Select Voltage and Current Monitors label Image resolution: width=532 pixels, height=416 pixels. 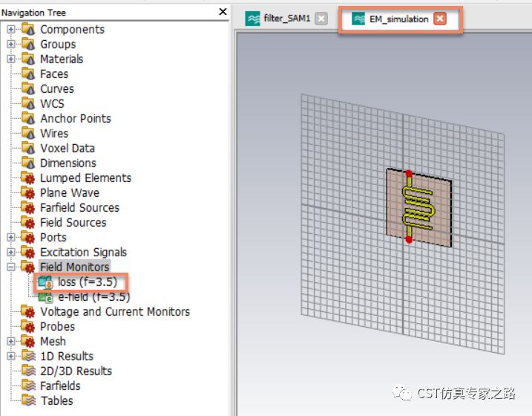click(x=115, y=311)
